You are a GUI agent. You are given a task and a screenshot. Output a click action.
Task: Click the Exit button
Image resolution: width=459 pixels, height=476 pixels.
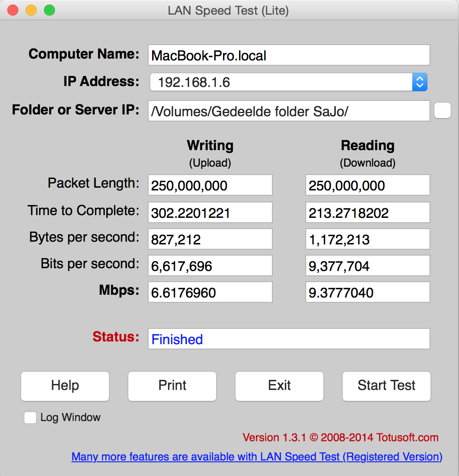coord(279,386)
